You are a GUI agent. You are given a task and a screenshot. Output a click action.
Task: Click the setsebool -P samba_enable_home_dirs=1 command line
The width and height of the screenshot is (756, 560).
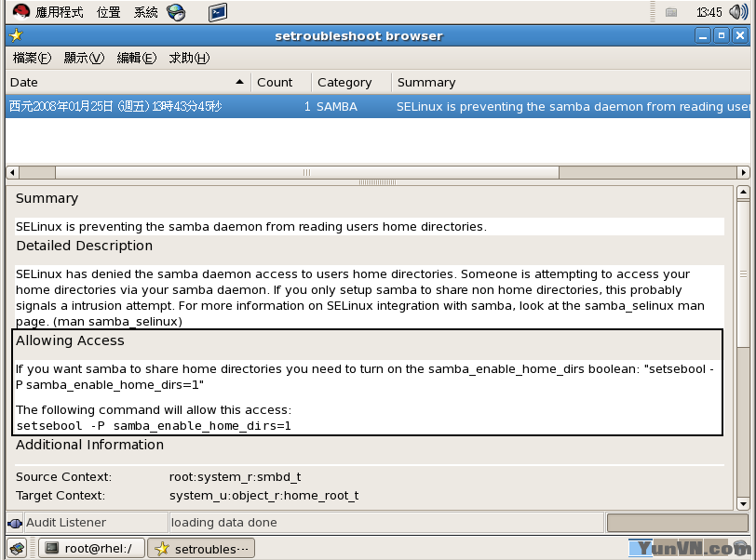pos(154,426)
